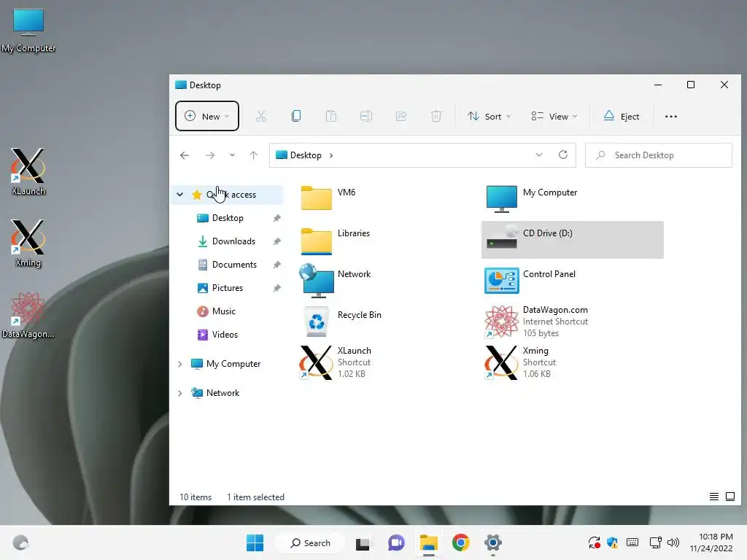Click the Cut scissors icon in toolbar
Image resolution: width=747 pixels, height=560 pixels.
pos(261,116)
